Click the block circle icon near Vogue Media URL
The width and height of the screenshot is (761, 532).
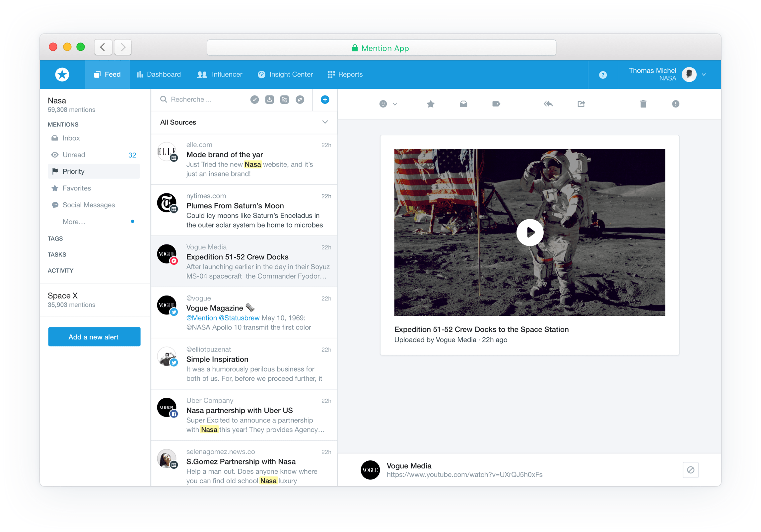coord(691,470)
